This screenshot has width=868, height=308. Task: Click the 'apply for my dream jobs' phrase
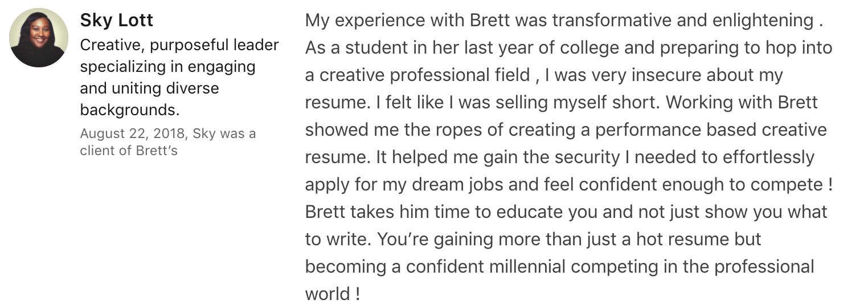(x=402, y=185)
